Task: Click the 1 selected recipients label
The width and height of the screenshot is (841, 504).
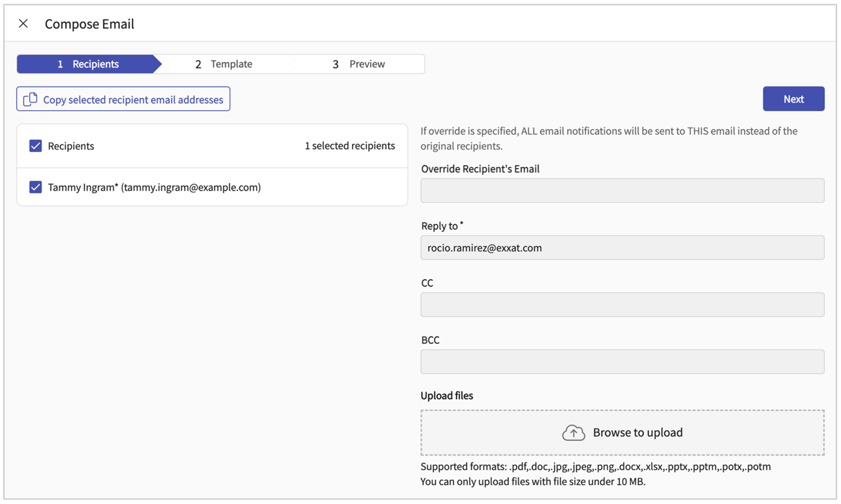Action: (349, 146)
